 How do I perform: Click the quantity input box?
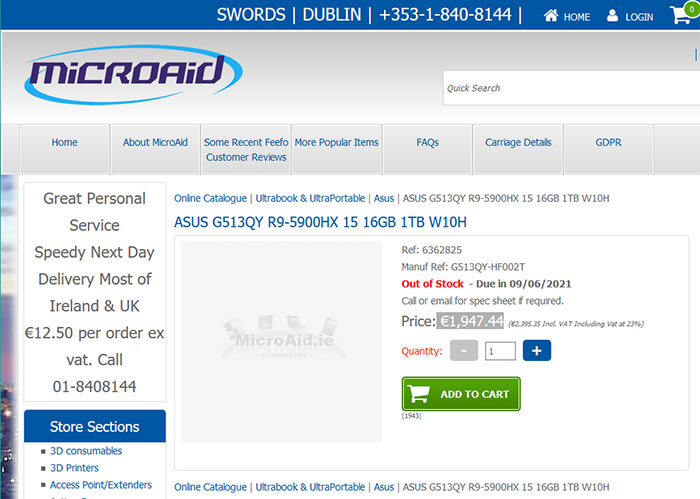point(500,351)
